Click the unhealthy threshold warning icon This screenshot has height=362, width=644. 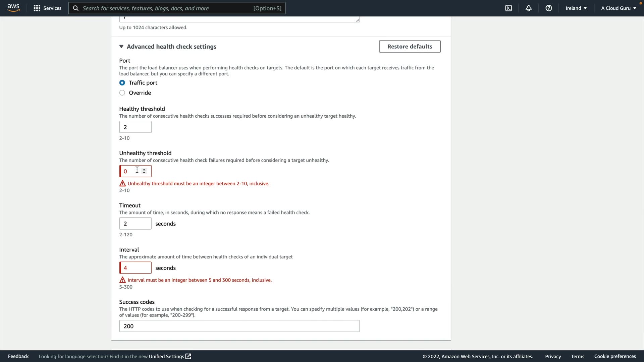point(122,183)
